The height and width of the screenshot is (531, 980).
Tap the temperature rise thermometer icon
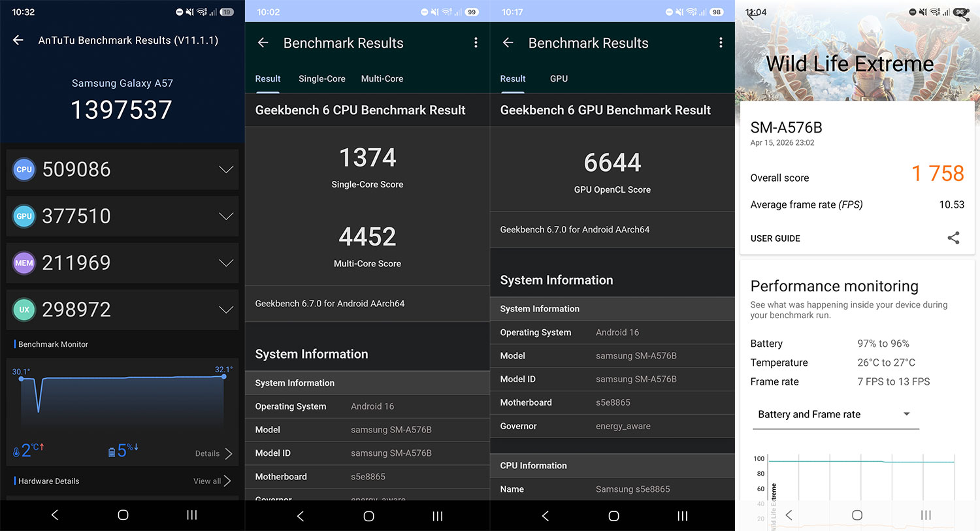[x=16, y=451]
